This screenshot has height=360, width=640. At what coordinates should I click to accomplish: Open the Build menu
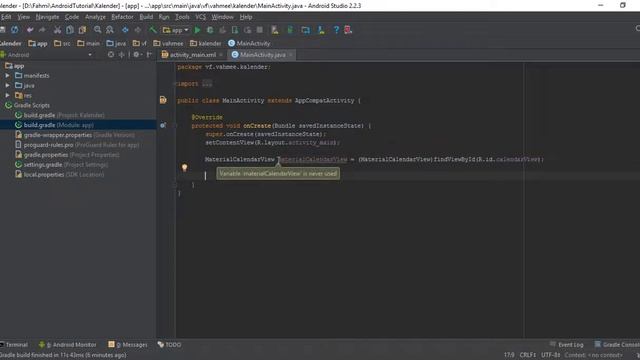coord(146,17)
